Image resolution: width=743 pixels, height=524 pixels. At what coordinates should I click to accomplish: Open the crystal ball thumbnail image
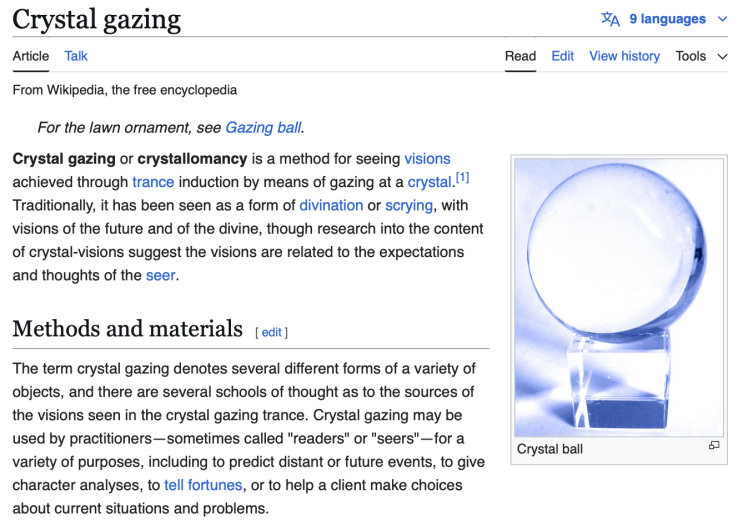pos(619,297)
